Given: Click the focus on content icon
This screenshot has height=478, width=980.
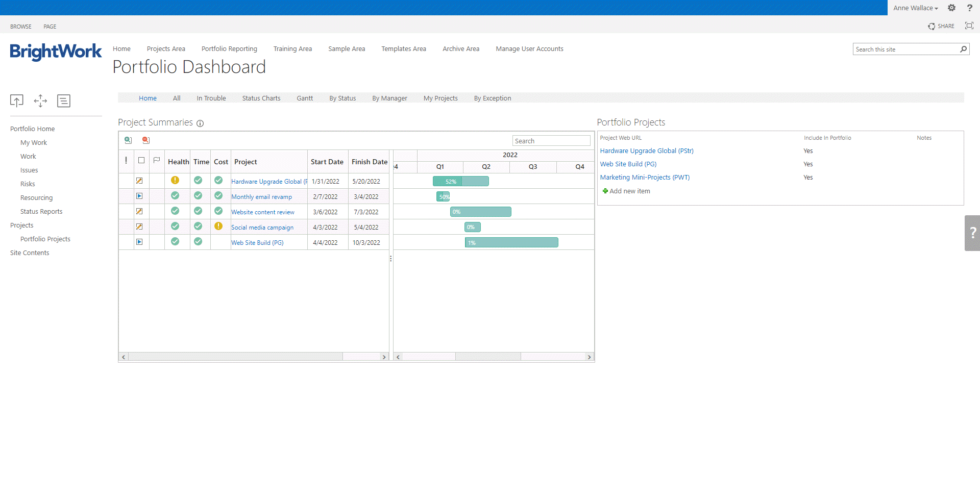Looking at the screenshot, I should coord(969,26).
